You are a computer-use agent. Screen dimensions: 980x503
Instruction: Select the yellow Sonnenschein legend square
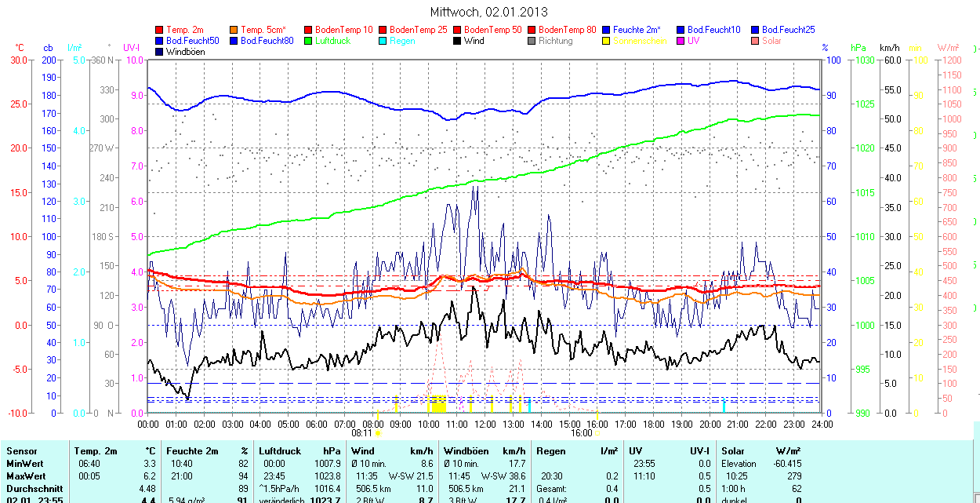tap(607, 41)
